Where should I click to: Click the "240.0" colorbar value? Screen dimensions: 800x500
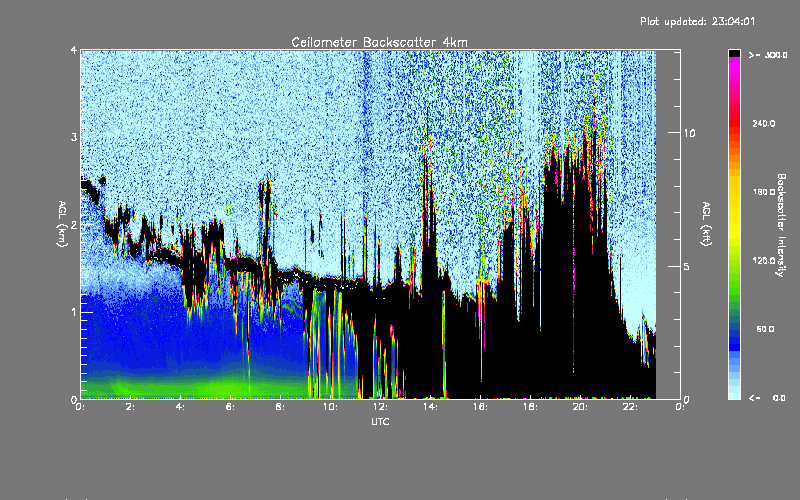pos(764,123)
